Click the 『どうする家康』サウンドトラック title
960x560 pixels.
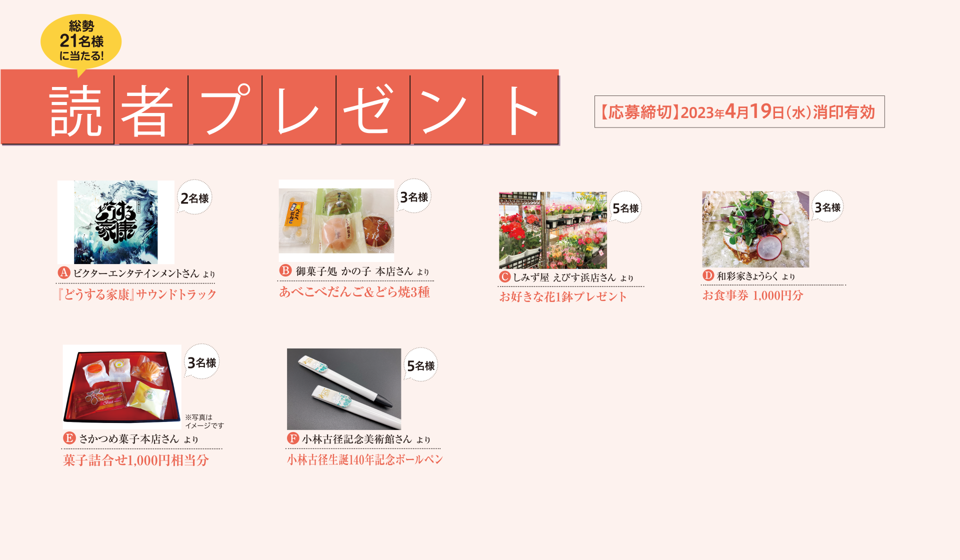coord(136,294)
